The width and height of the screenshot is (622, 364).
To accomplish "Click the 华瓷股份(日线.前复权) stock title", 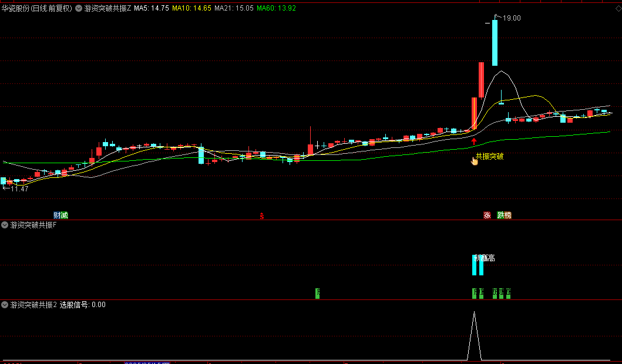I will click(37, 8).
